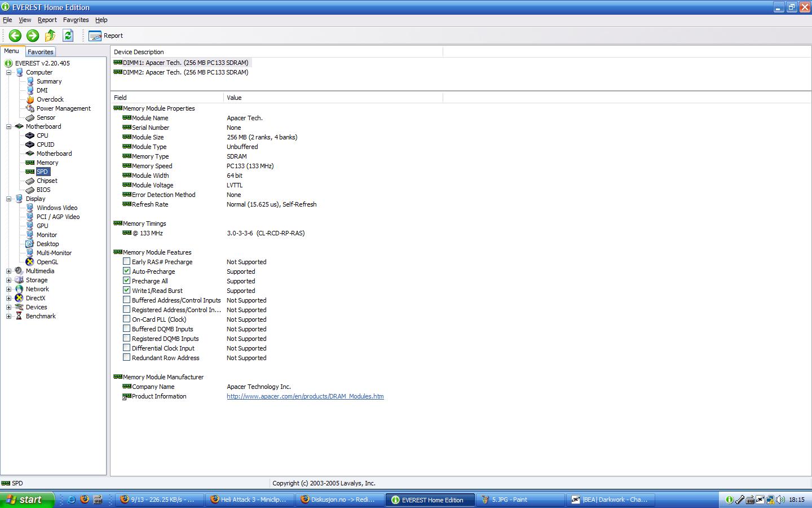
Task: Click the Field column header
Action: [x=167, y=98]
